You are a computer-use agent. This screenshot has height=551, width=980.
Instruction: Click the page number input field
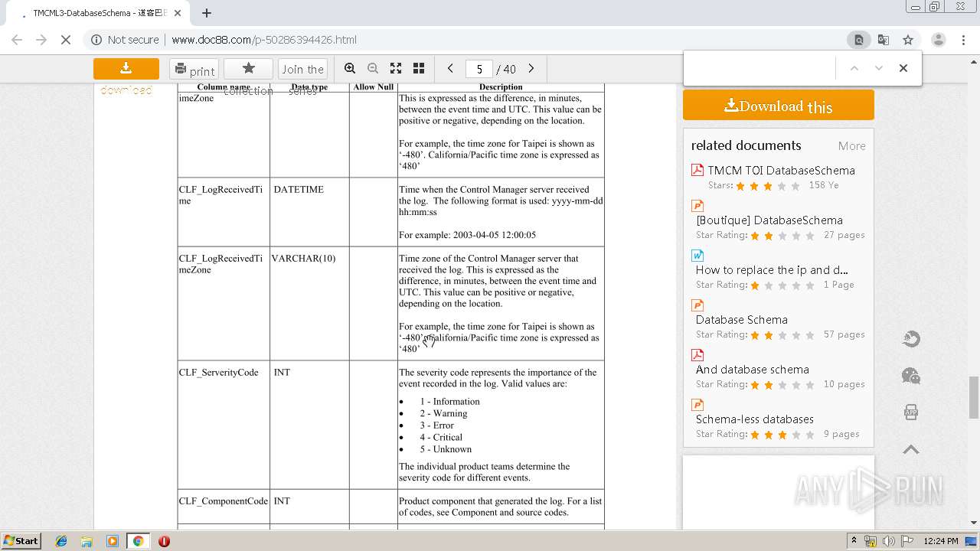pos(479,69)
